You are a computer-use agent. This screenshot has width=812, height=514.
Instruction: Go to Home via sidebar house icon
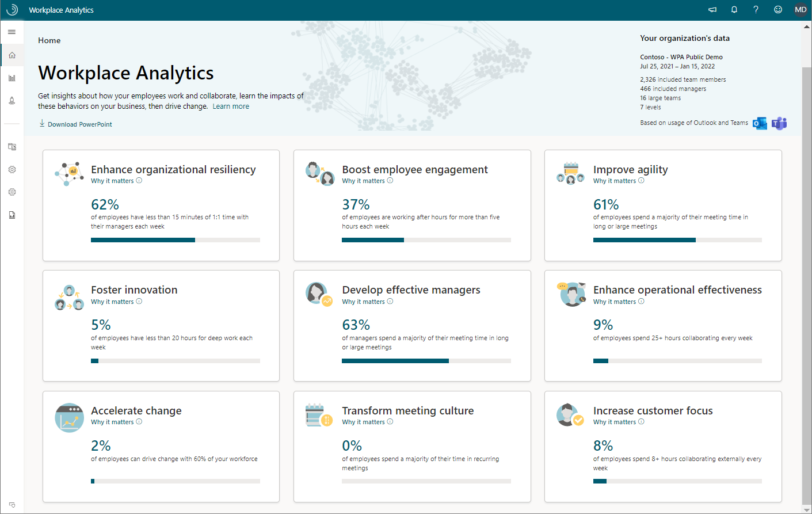tap(12, 55)
